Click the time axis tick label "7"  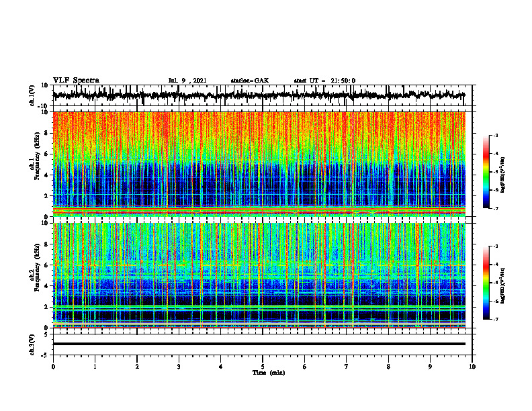click(347, 367)
